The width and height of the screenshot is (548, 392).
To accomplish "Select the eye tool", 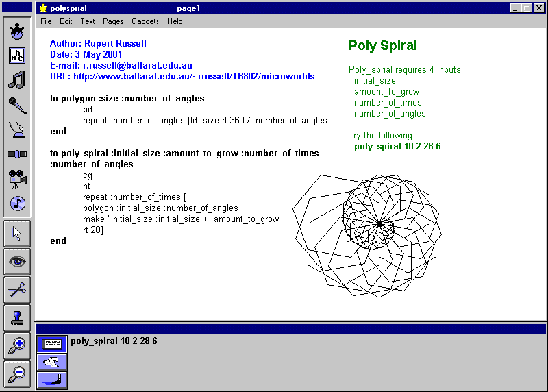I will pyautogui.click(x=17, y=262).
